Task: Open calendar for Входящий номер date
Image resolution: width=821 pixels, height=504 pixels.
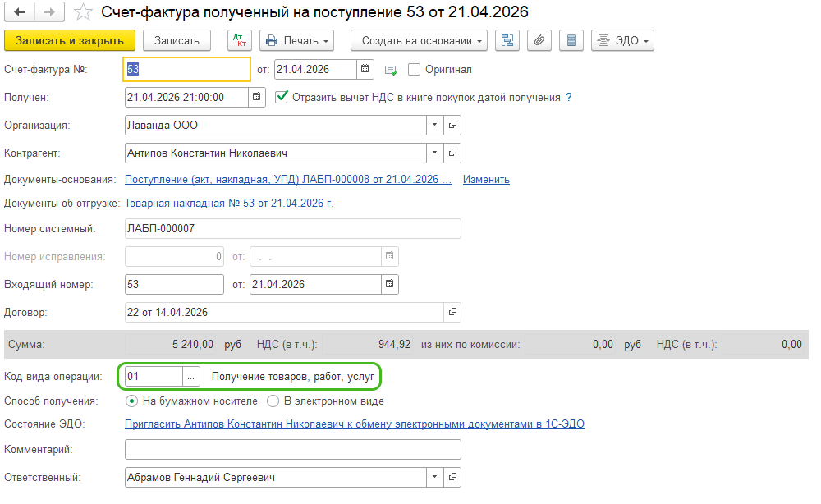Action: (389, 284)
